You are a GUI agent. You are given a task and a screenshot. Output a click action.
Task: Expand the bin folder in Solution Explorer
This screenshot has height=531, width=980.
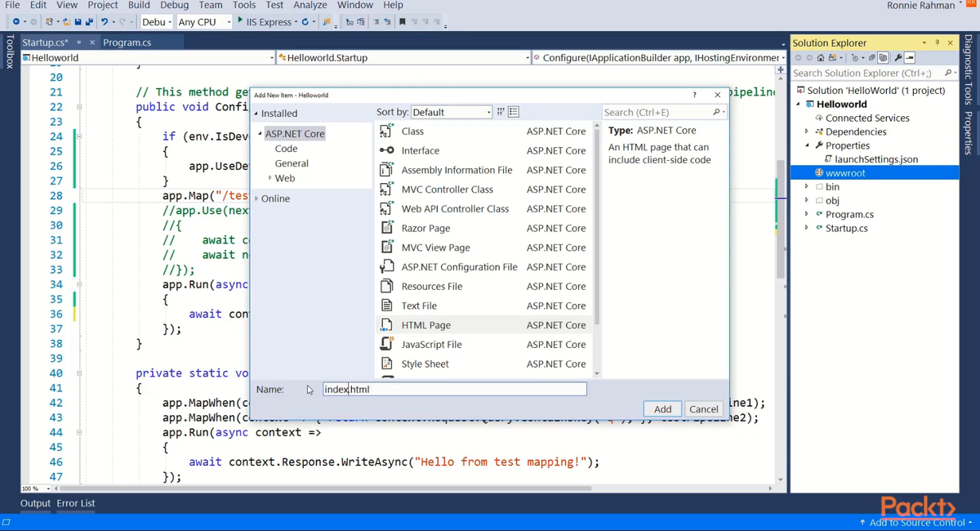[807, 187]
